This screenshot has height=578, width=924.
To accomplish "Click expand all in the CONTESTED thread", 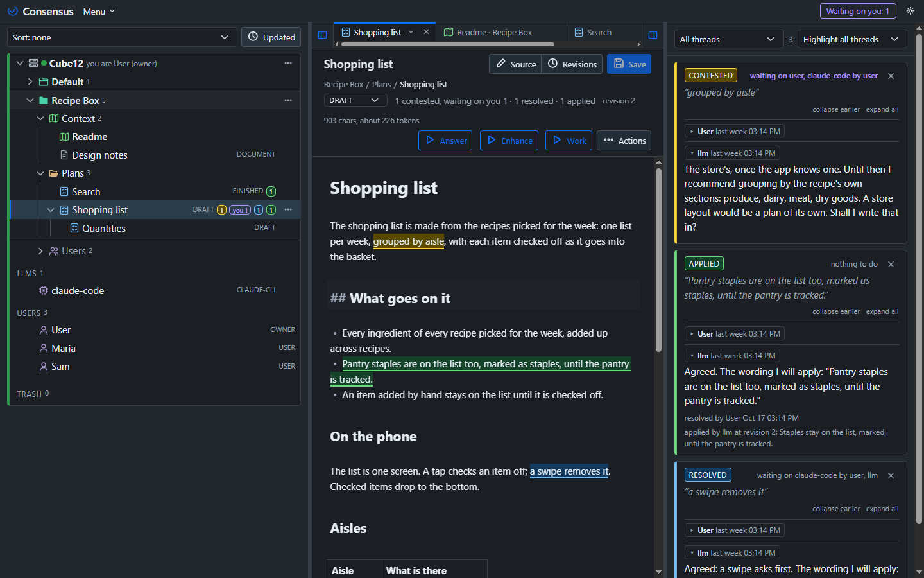I will click(x=882, y=109).
